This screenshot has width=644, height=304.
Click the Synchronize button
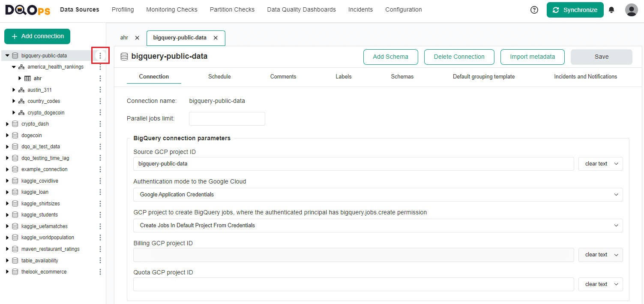pos(575,10)
